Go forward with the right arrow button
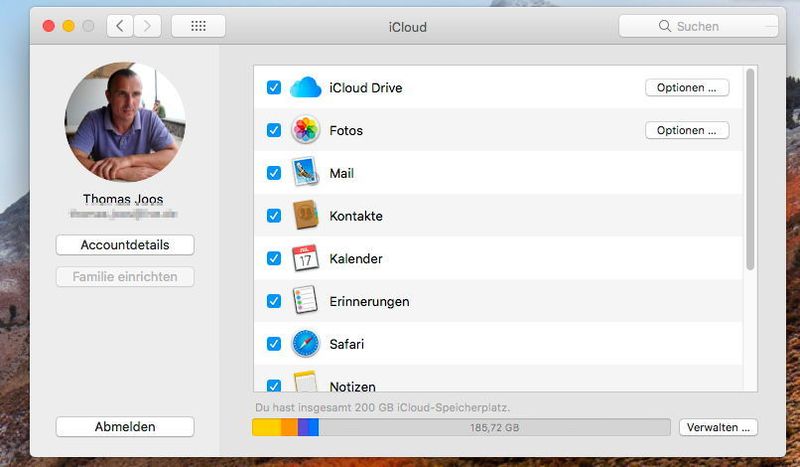This screenshot has height=467, width=800. [x=147, y=26]
